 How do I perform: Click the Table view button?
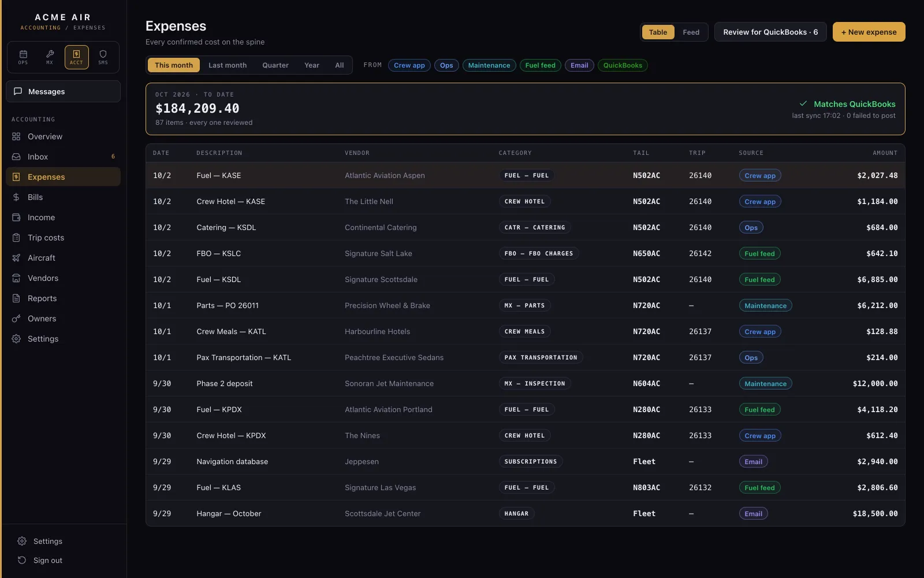pyautogui.click(x=658, y=32)
